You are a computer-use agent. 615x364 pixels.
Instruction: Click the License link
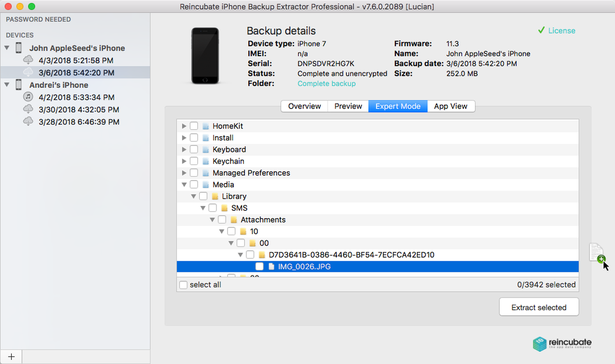tap(562, 31)
